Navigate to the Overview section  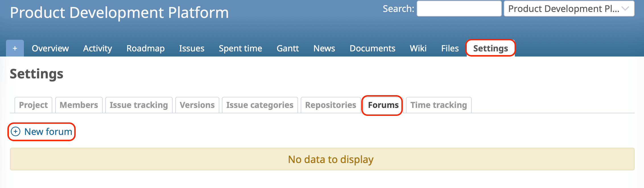(50, 48)
